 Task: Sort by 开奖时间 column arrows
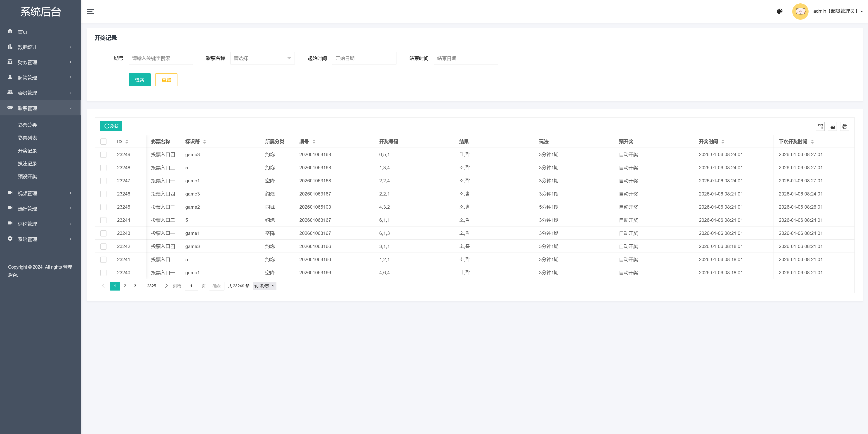[723, 142]
